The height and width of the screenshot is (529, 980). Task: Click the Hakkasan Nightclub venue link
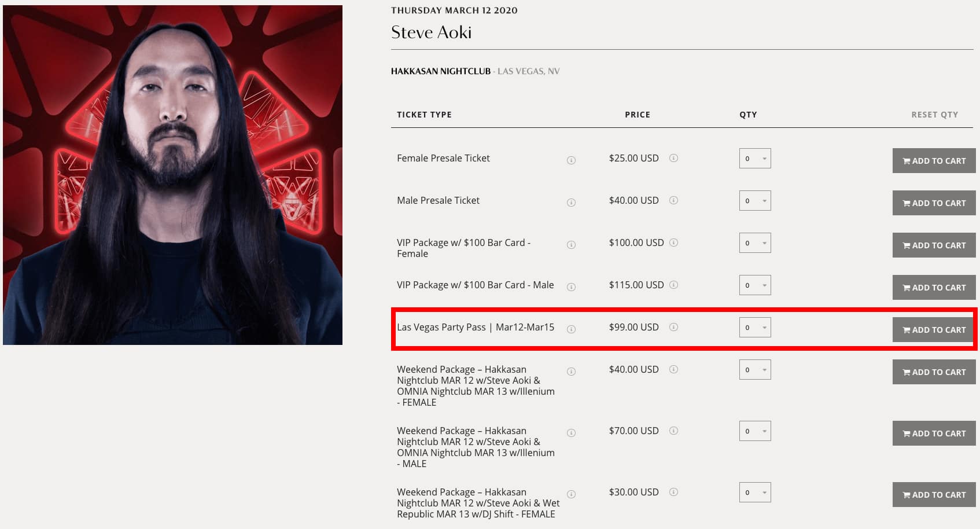[x=441, y=71]
